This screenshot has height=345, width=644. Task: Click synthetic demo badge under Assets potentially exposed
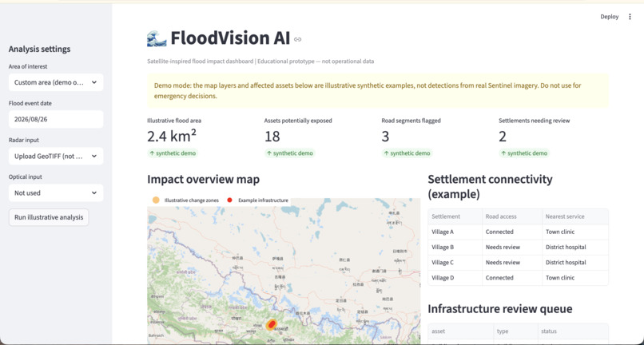pos(290,153)
